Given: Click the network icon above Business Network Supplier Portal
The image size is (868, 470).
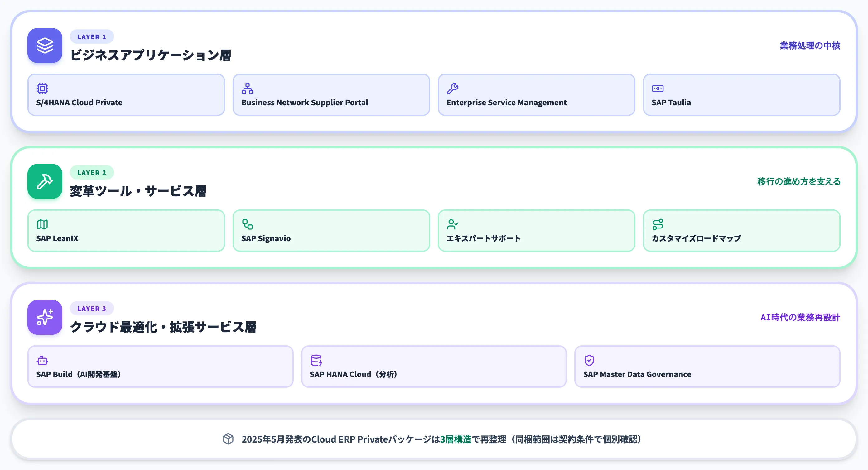Looking at the screenshot, I should pyautogui.click(x=247, y=88).
